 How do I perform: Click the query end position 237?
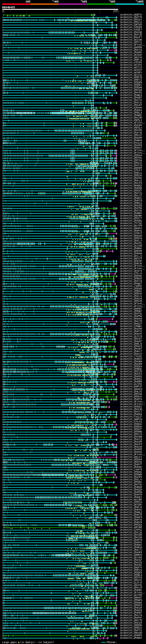coord(115,11)
